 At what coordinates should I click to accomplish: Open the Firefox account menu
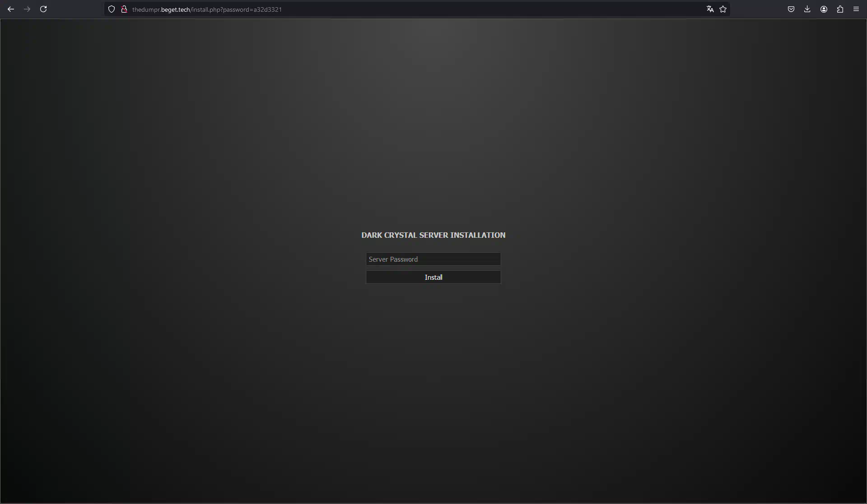coord(824,9)
